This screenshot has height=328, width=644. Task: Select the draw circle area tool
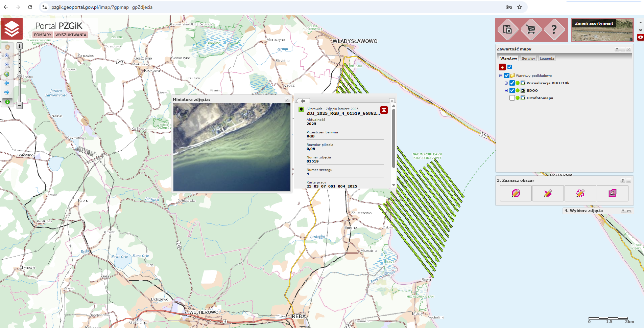pyautogui.click(x=516, y=193)
